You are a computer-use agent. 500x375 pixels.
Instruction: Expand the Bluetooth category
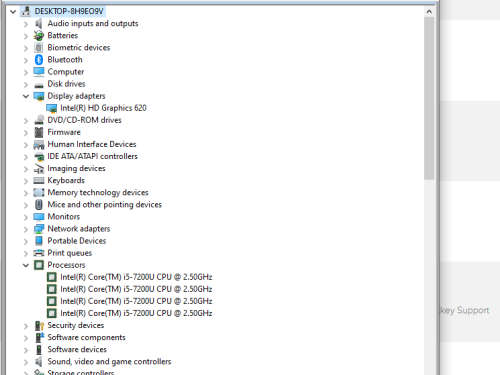(26, 60)
